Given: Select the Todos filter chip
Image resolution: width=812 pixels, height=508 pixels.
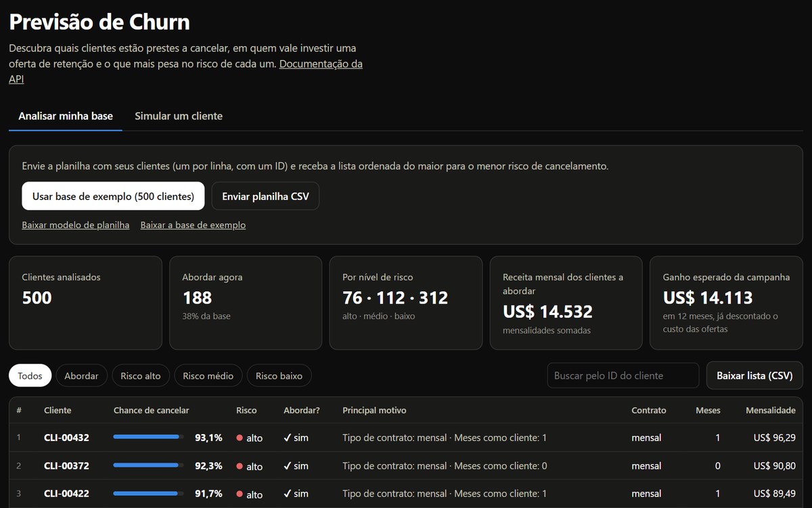Looking at the screenshot, I should 30,376.
